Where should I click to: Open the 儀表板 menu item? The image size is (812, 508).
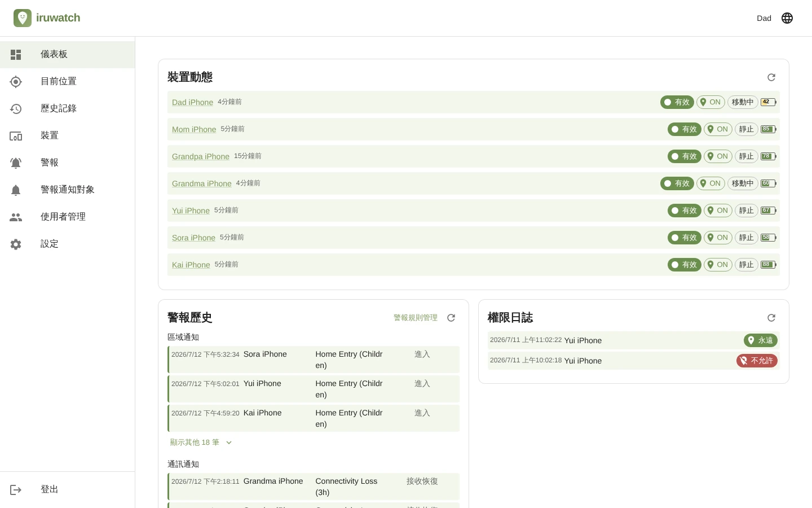tap(68, 55)
